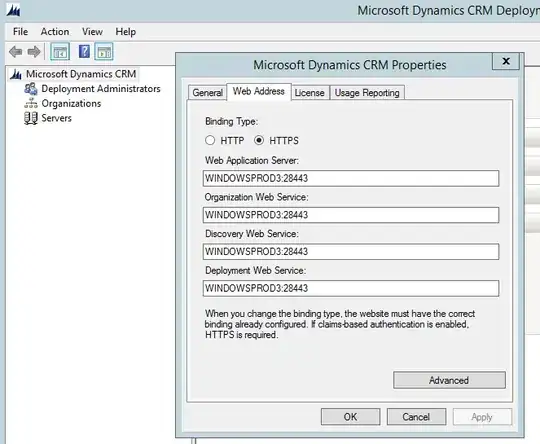The image size is (540, 444).
Task: Select the HTTP binding type radio button
Action: click(x=210, y=140)
